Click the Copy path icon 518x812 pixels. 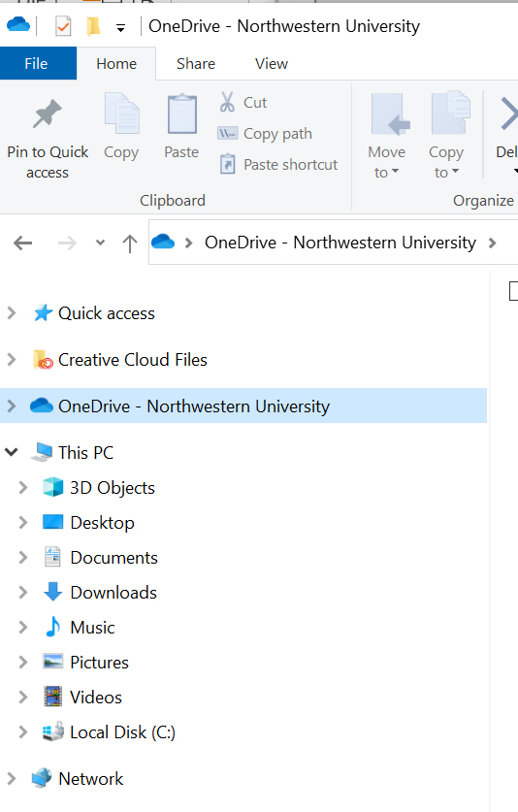[227, 133]
